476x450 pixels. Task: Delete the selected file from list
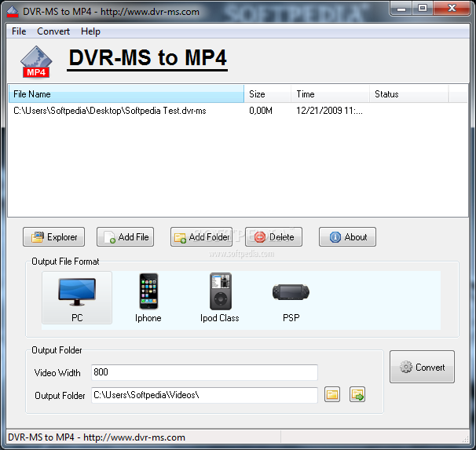(x=273, y=236)
